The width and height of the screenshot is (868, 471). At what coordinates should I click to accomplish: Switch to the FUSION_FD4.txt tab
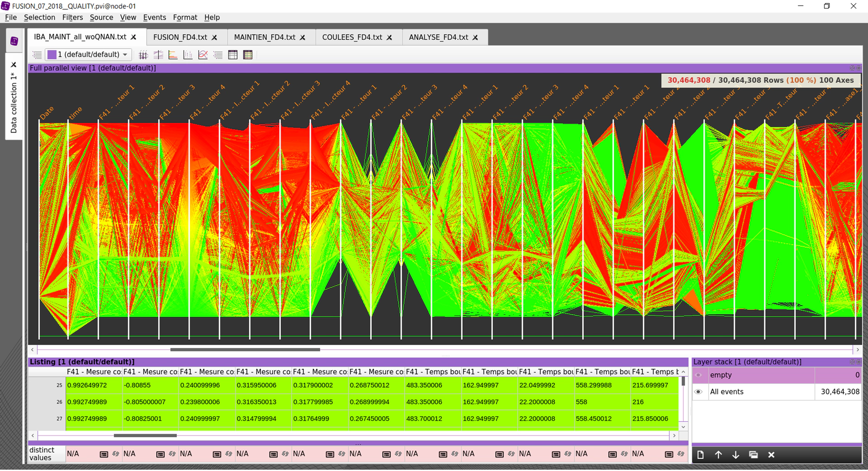pyautogui.click(x=180, y=37)
